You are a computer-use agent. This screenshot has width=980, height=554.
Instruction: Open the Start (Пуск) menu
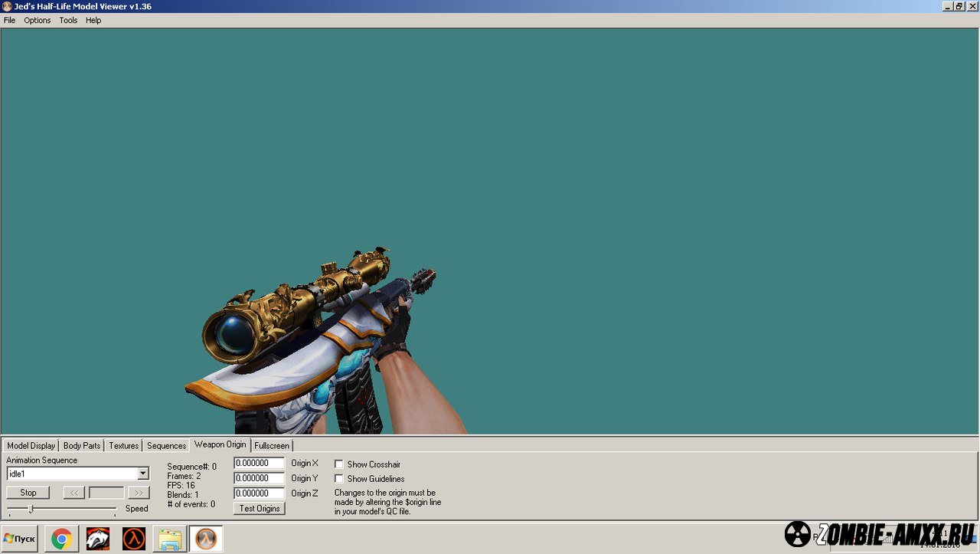[20, 539]
